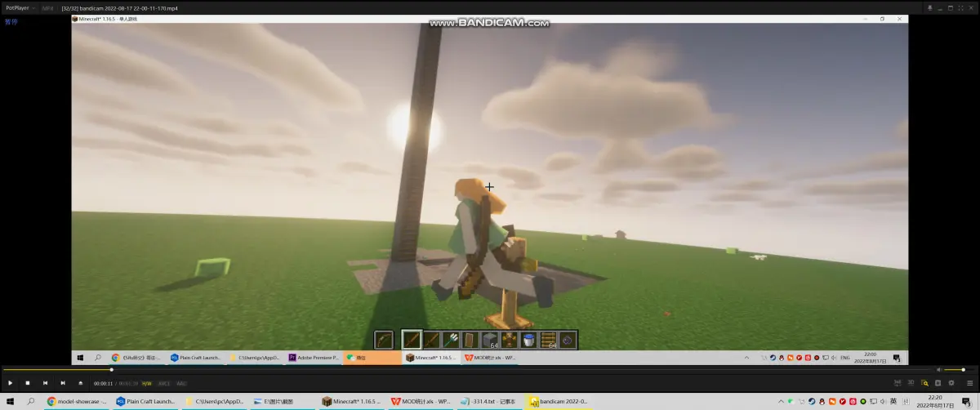Click the network tray icon
This screenshot has height=410, width=980.
[873, 401]
